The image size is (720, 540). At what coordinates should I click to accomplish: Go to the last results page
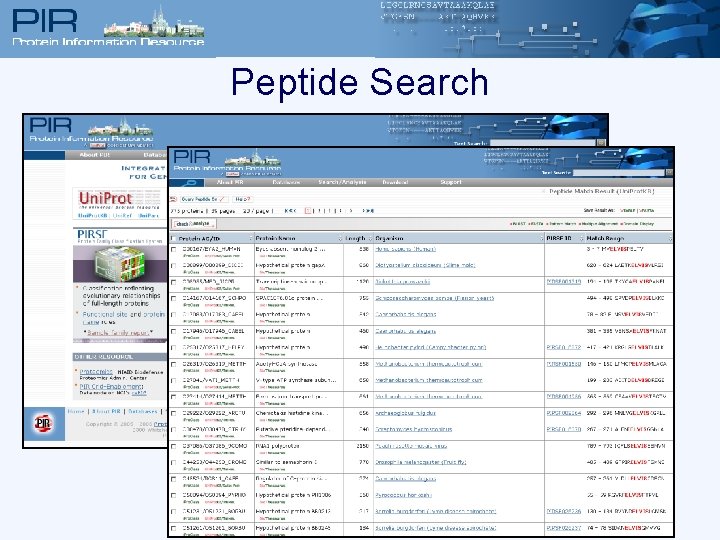368,211
